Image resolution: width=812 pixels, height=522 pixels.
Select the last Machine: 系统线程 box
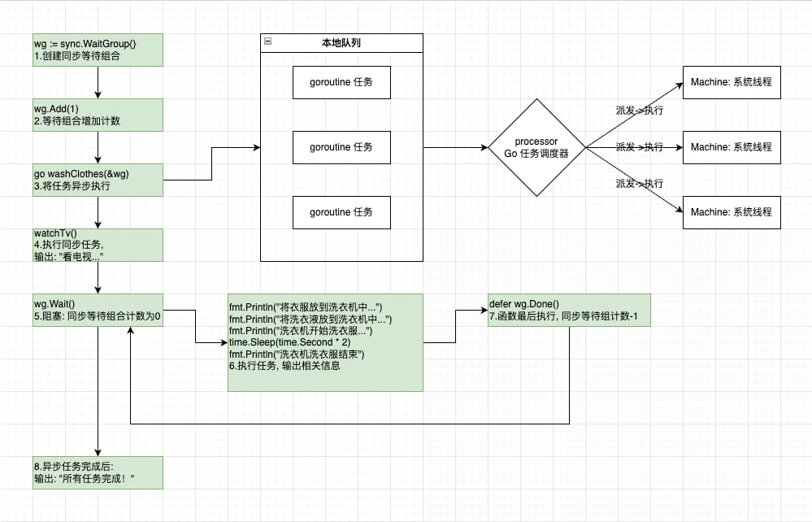(732, 212)
